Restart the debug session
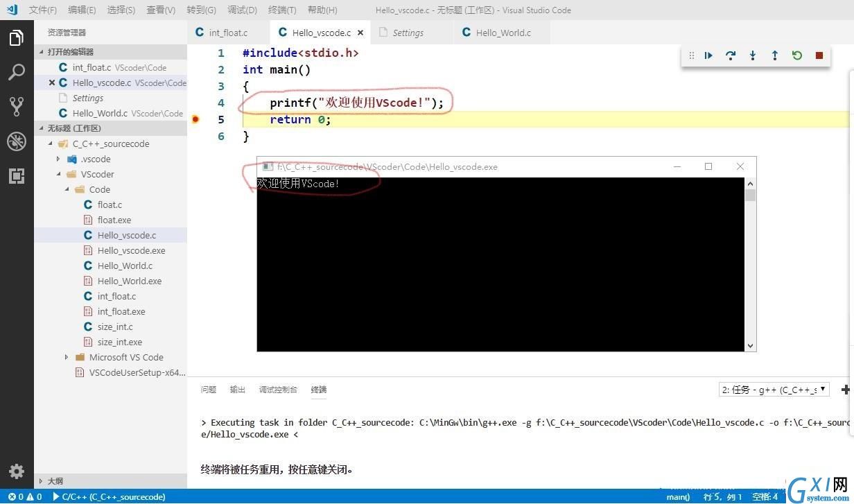 pos(797,55)
